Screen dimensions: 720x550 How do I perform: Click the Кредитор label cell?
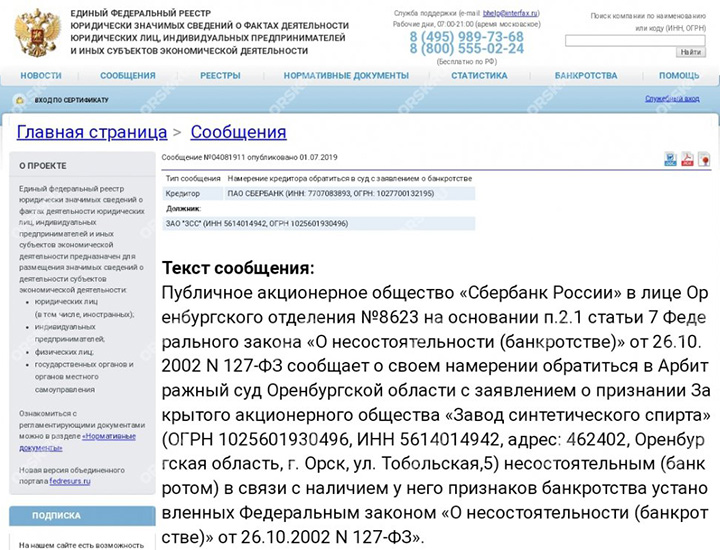tap(193, 194)
